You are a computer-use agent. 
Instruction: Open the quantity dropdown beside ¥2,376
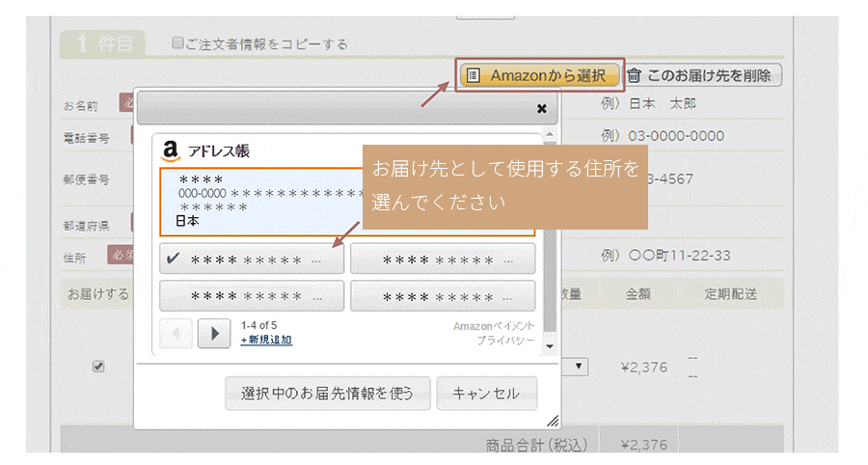(576, 367)
